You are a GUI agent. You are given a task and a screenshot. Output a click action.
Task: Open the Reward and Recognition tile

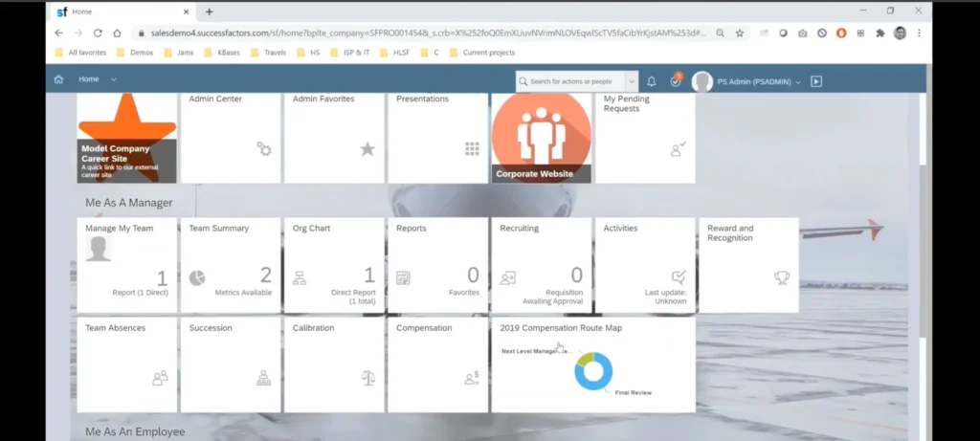click(x=748, y=265)
